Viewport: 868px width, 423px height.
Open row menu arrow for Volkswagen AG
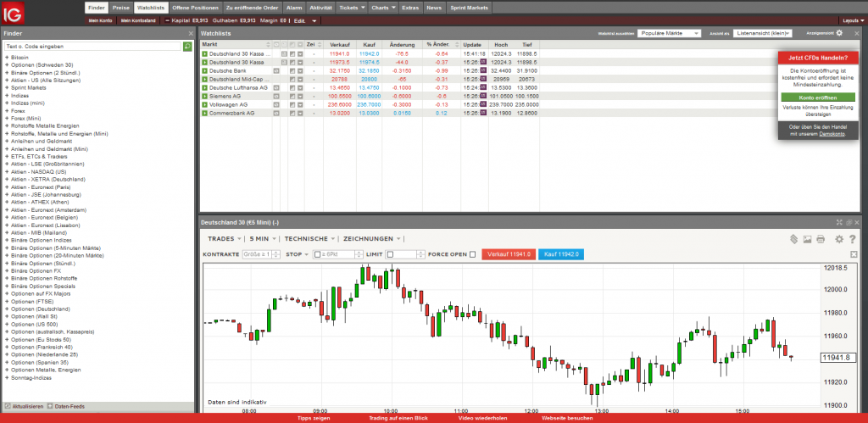pyautogui.click(x=300, y=104)
